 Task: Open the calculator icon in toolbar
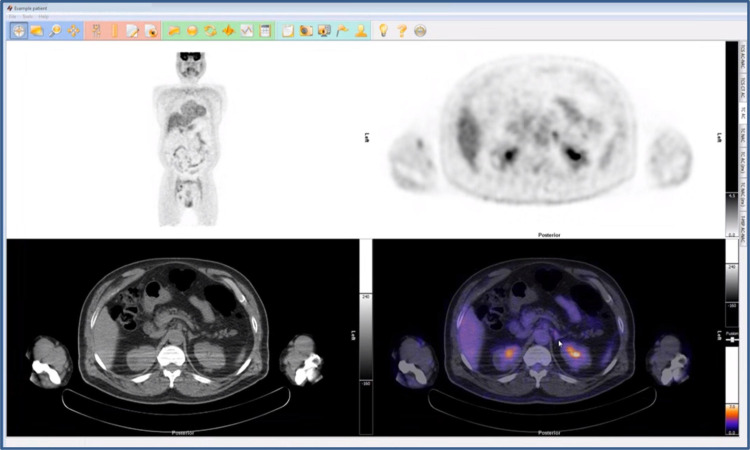coord(265,31)
